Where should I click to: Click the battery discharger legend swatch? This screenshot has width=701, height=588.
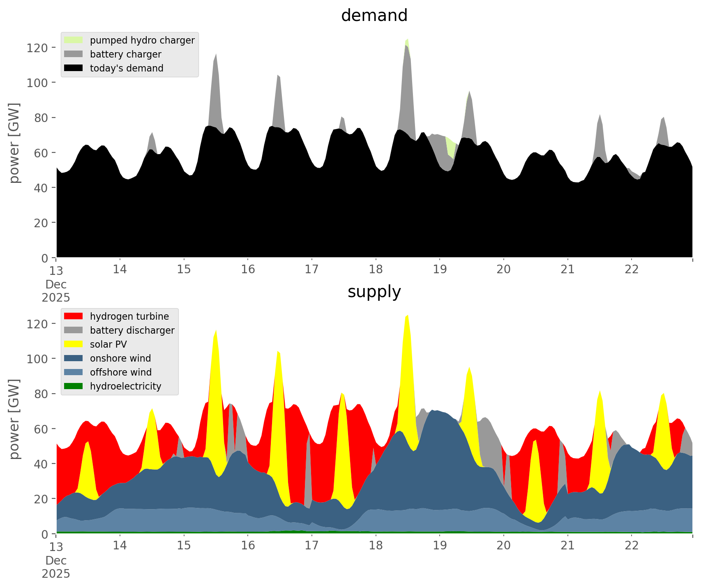[74, 330]
